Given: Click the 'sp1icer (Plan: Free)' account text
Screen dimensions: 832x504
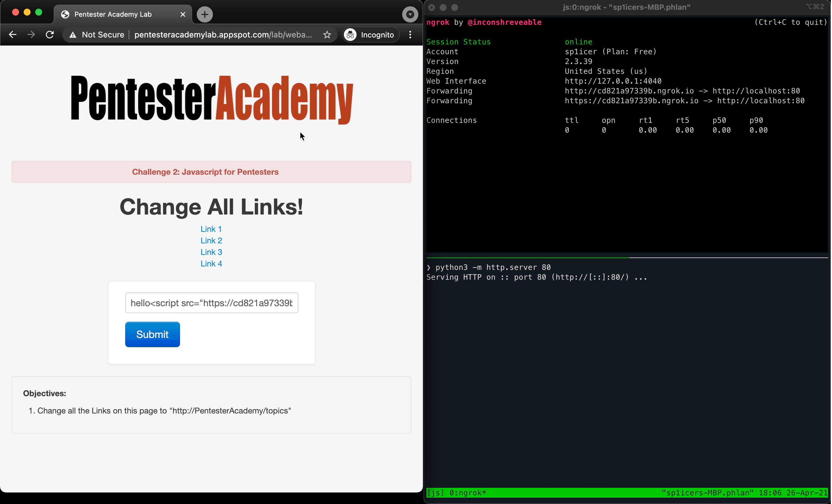Looking at the screenshot, I should click(611, 52).
